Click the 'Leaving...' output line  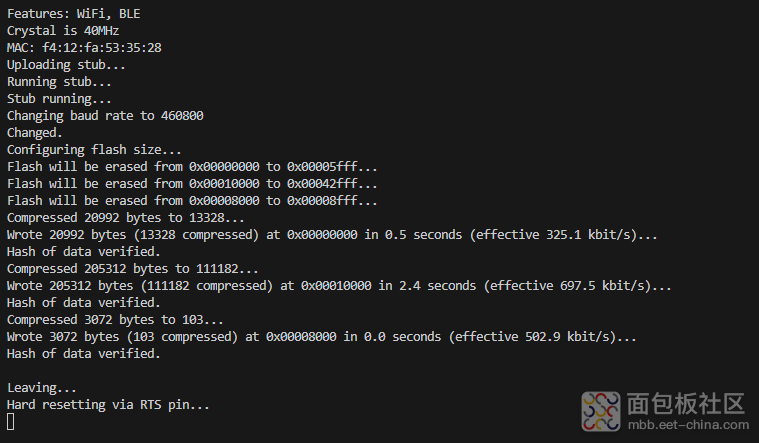click(x=42, y=388)
